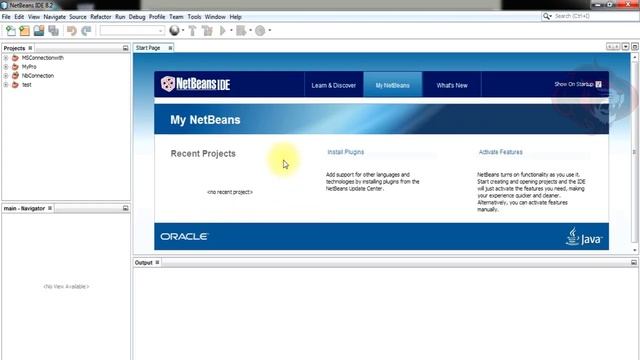Click the Save All toolbar icon
Viewport: 640px width, 360px height.
point(53,31)
